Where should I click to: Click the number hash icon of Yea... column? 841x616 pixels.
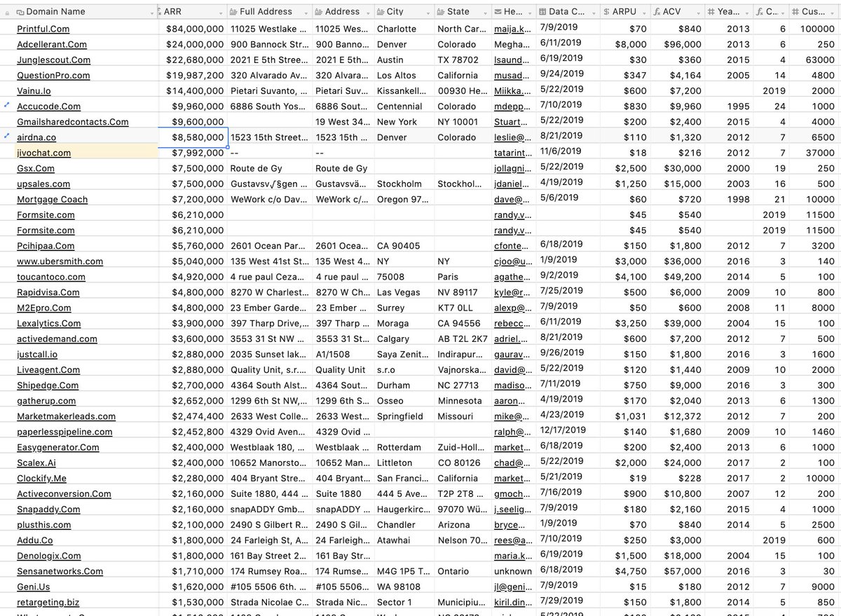(711, 12)
